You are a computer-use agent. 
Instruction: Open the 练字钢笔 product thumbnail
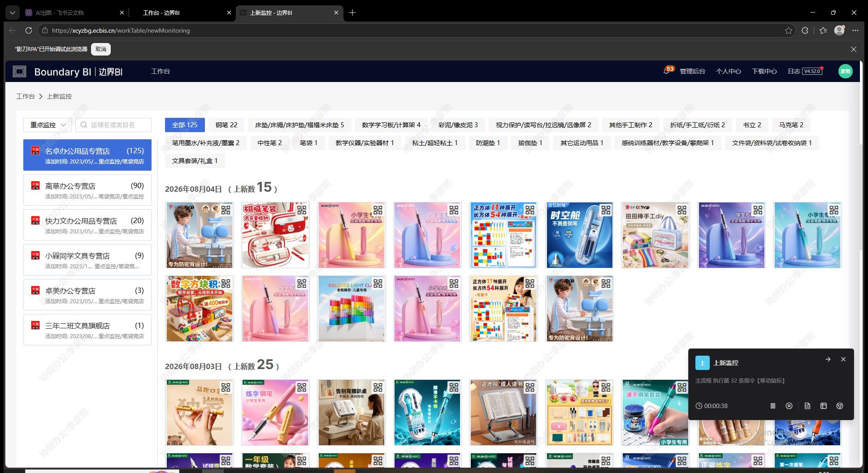click(275, 413)
